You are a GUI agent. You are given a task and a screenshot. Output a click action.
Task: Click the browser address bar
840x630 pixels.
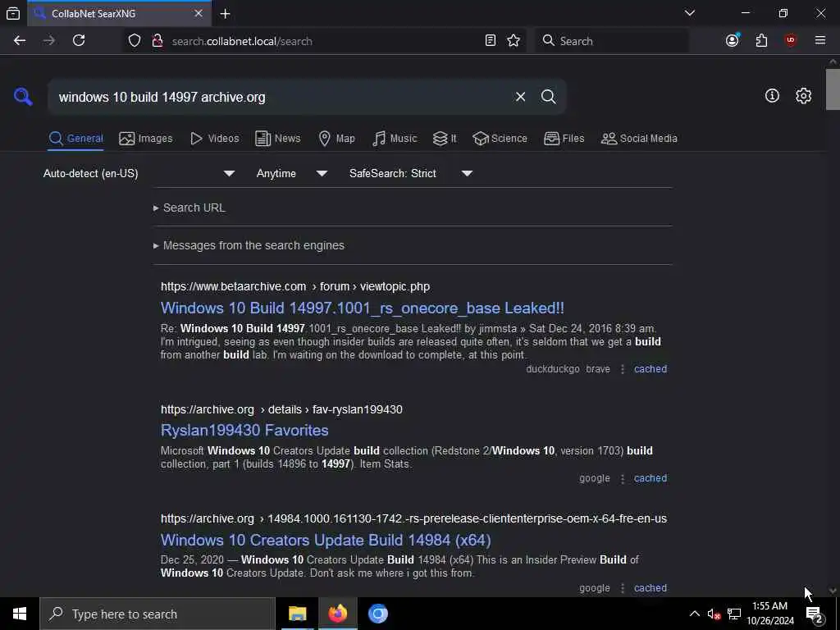tap(324, 41)
